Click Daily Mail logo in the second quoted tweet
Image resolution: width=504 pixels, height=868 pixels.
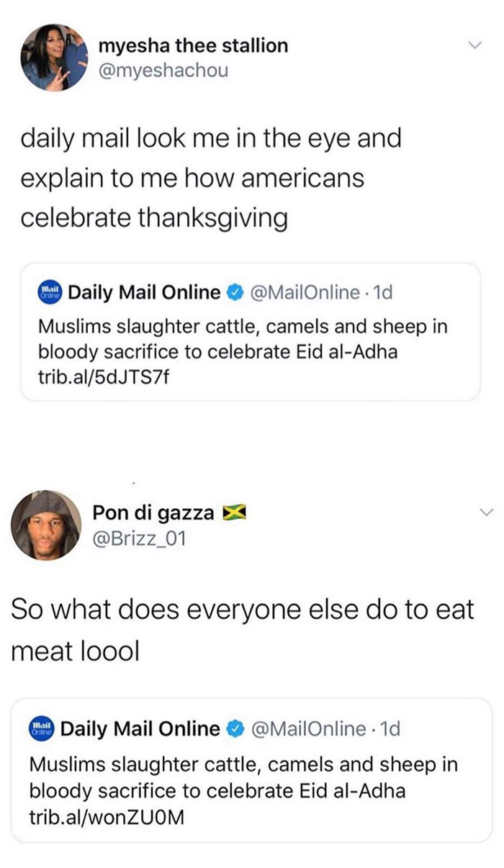click(42, 728)
